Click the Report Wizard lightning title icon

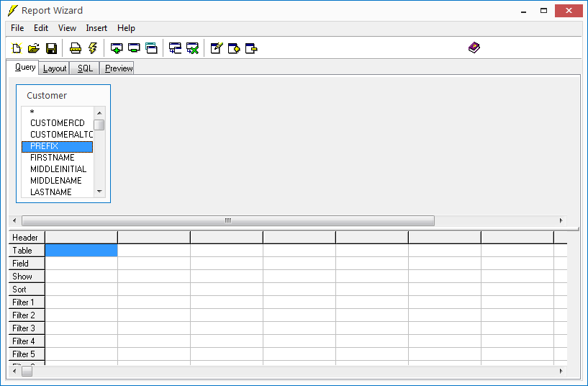click(13, 11)
